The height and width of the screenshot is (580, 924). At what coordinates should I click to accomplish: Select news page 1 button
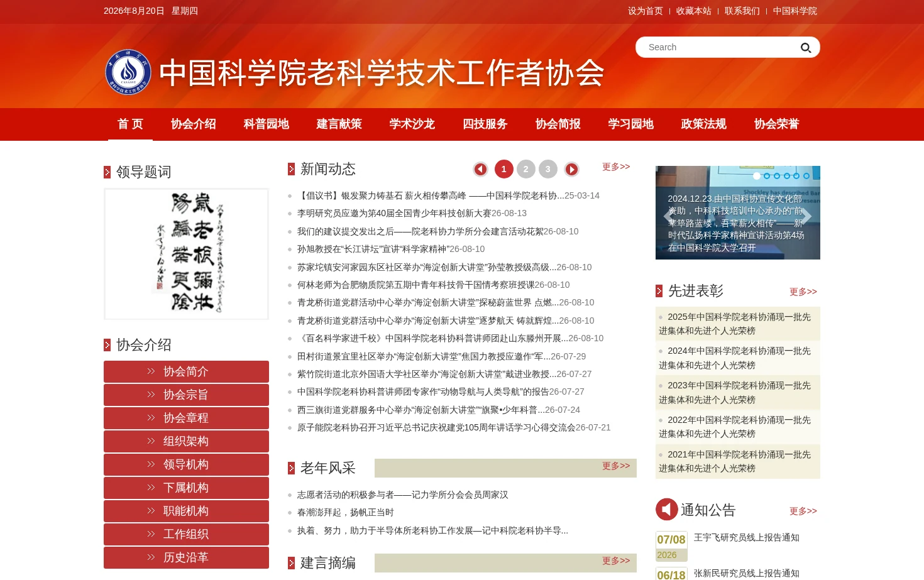504,169
